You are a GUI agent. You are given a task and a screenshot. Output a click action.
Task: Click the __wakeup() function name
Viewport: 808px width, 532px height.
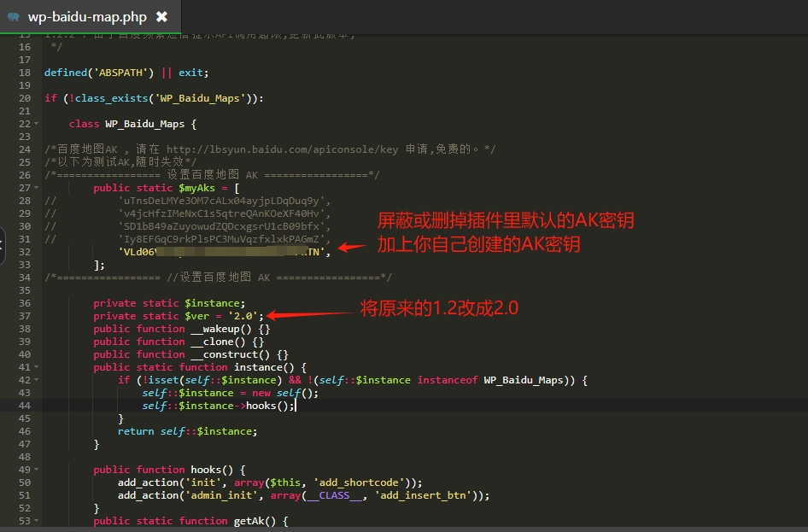click(x=221, y=329)
